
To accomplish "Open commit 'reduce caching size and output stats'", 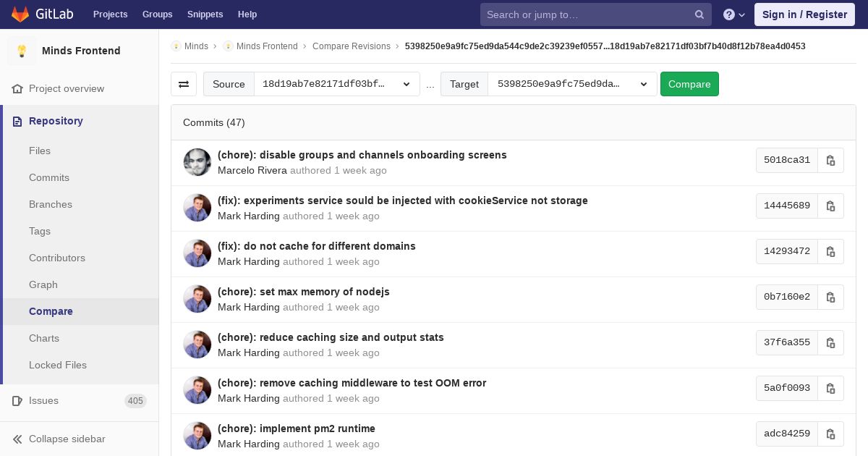I will pyautogui.click(x=331, y=337).
